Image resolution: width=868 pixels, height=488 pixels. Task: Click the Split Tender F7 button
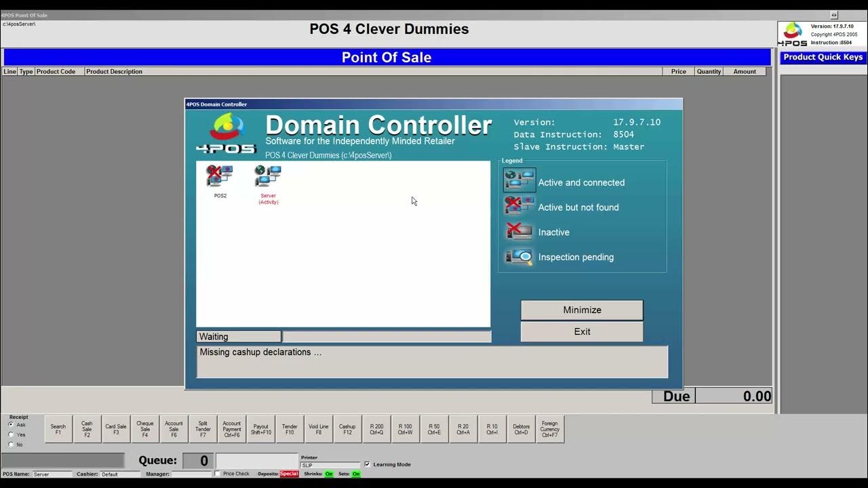pyautogui.click(x=203, y=429)
